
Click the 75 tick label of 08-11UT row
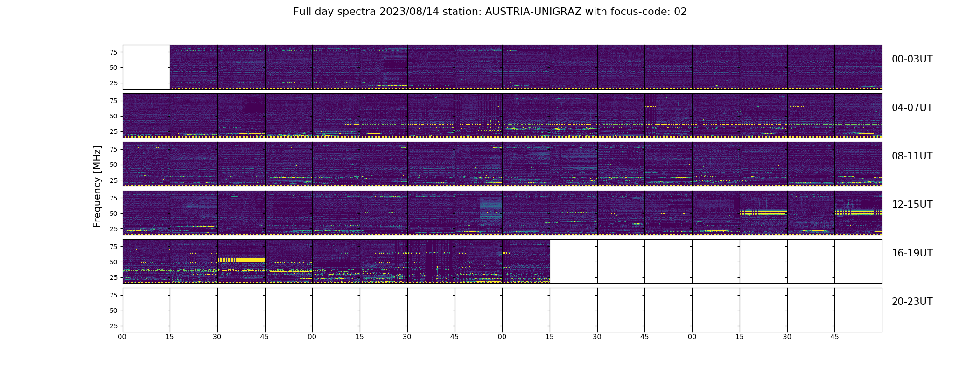pos(113,149)
